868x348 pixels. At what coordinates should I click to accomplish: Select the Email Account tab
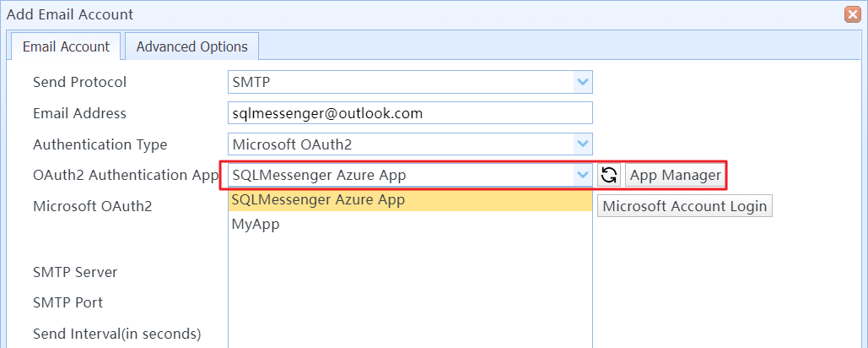click(x=66, y=46)
